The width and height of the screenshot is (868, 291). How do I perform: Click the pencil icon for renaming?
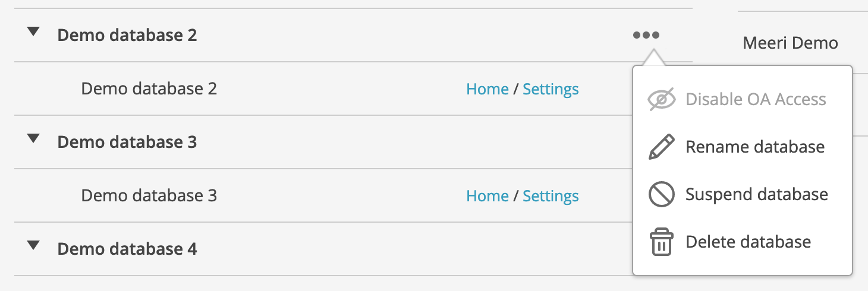tap(661, 147)
